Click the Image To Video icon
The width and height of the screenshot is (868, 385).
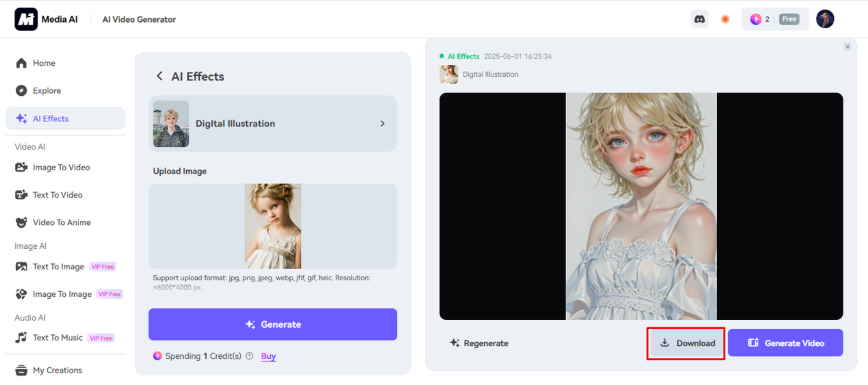click(x=21, y=167)
